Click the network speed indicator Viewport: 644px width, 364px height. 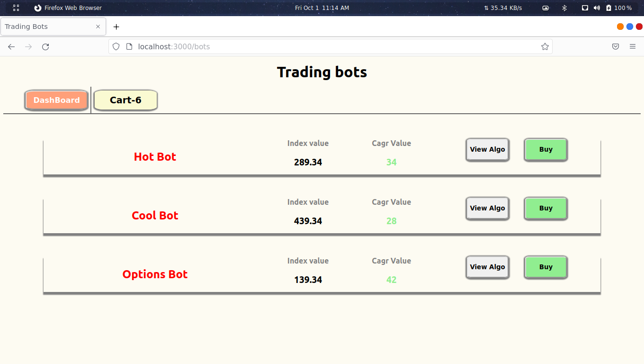click(503, 8)
